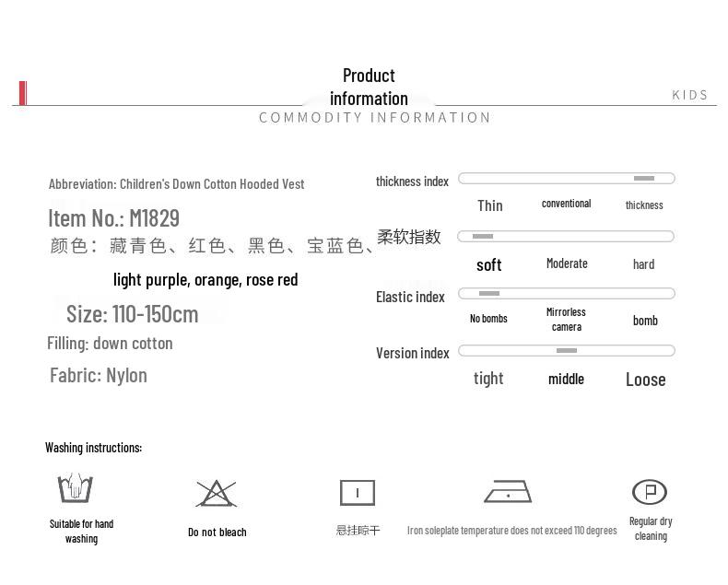The image size is (728, 585).
Task: Click the Elastic index slider bar
Action: pos(566,294)
